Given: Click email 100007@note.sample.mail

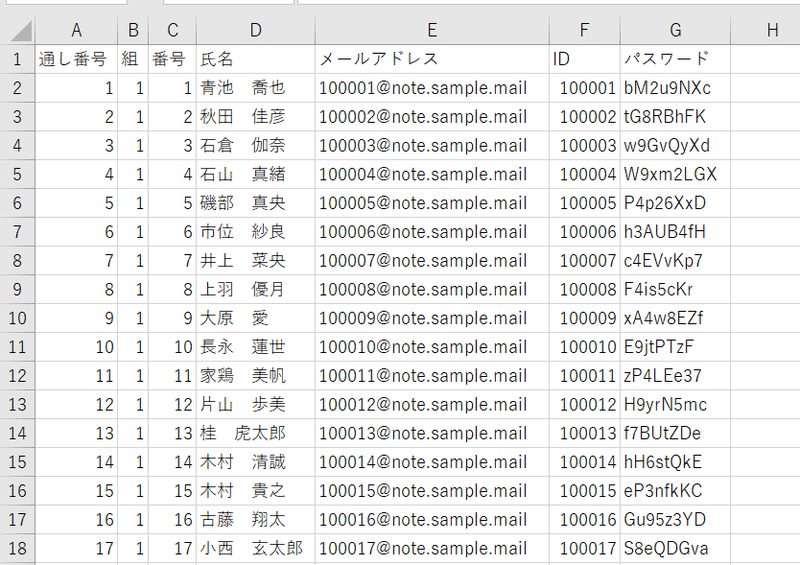Looking at the screenshot, I should click(432, 261).
